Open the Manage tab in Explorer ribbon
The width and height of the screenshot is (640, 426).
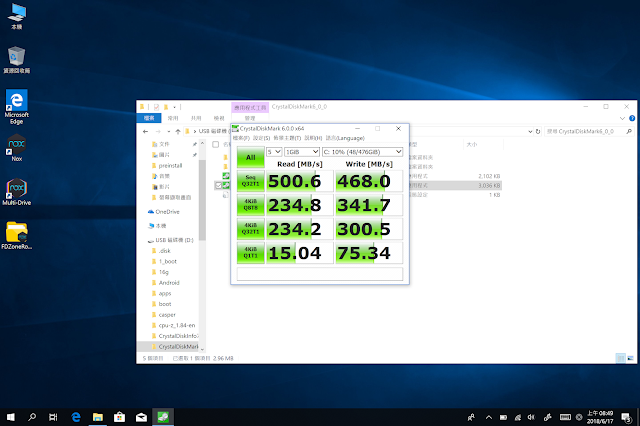click(x=250, y=118)
